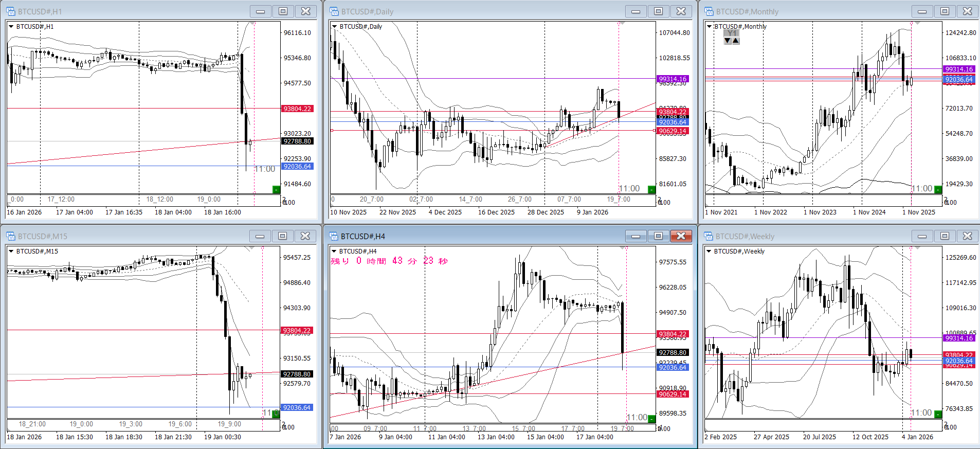Maximize the BTCUSD#,H4 chart window
This screenshot has width=980, height=449.
click(x=658, y=236)
